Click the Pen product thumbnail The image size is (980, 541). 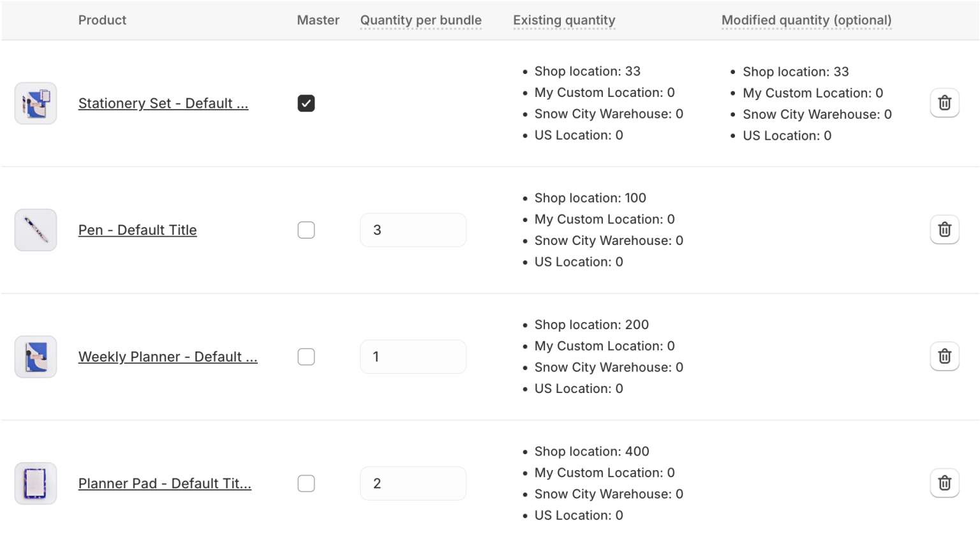pyautogui.click(x=35, y=230)
